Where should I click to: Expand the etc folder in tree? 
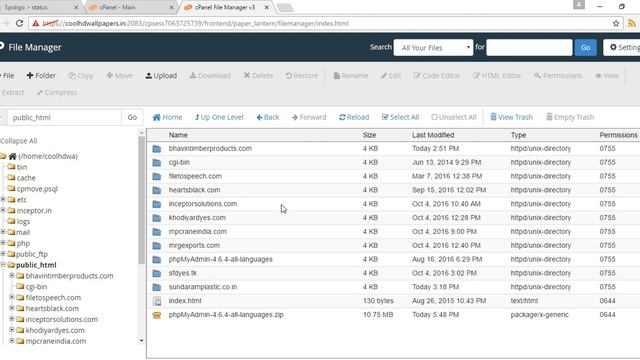click(x=3, y=199)
